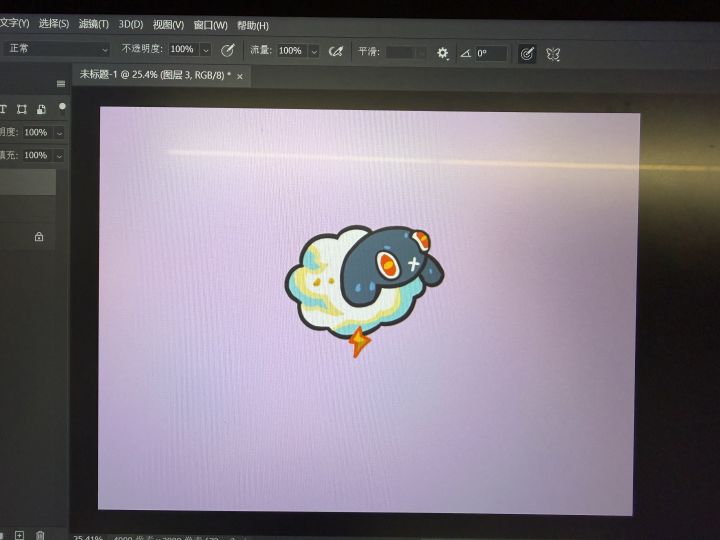Open the 滤镜(T) menu
This screenshot has height=540, width=720.
coord(94,24)
